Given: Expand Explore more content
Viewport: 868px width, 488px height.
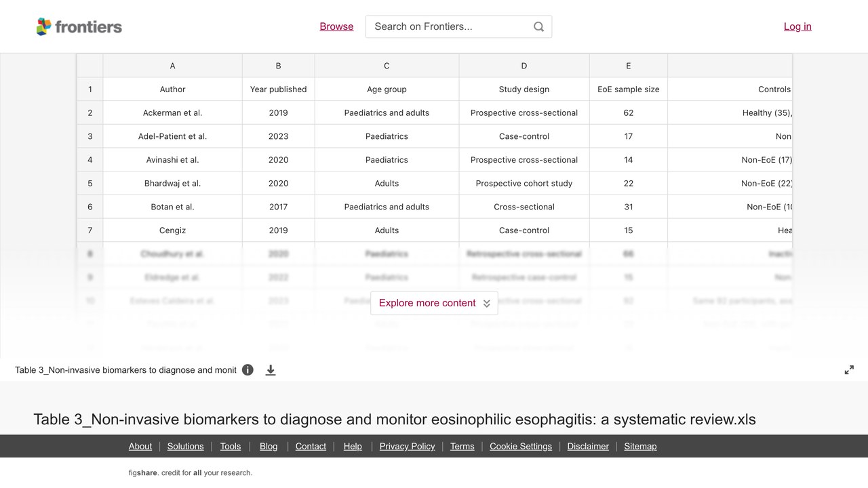Looking at the screenshot, I should click(x=434, y=303).
